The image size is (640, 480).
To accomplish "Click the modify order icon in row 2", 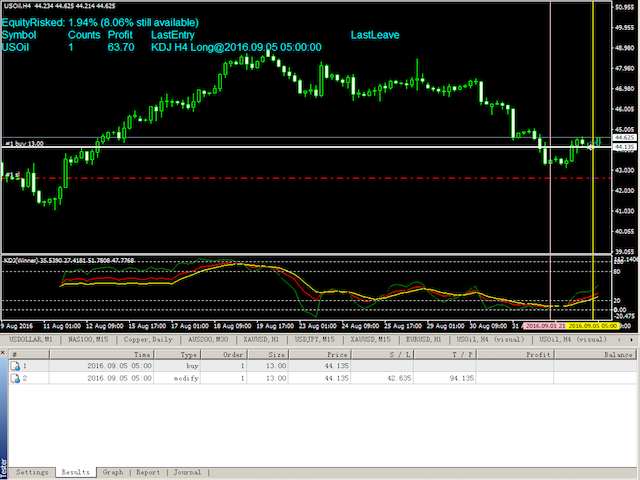I will pyautogui.click(x=15, y=379).
